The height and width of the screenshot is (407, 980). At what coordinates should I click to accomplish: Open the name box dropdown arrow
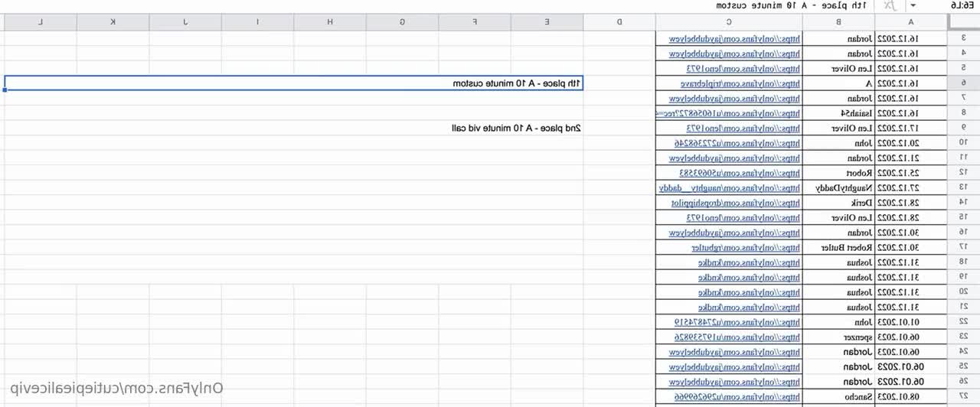pos(934,5)
